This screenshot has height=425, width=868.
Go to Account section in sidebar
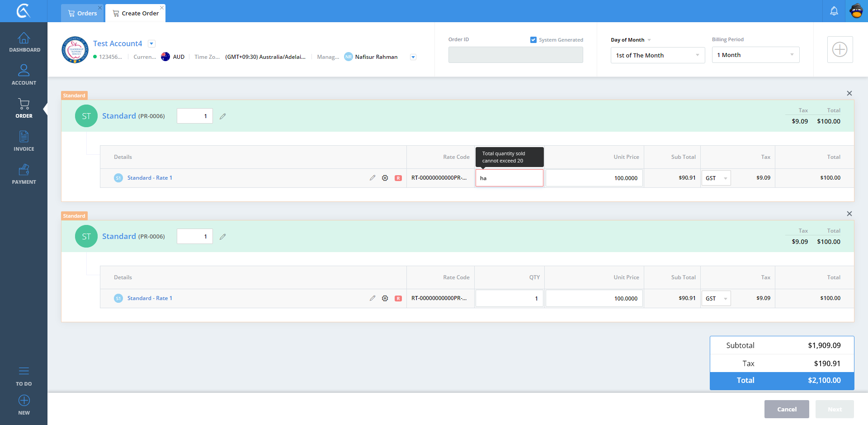24,75
